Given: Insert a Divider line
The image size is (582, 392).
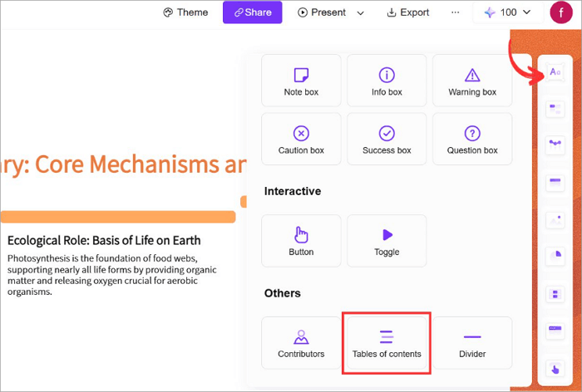Looking at the screenshot, I should point(472,343).
